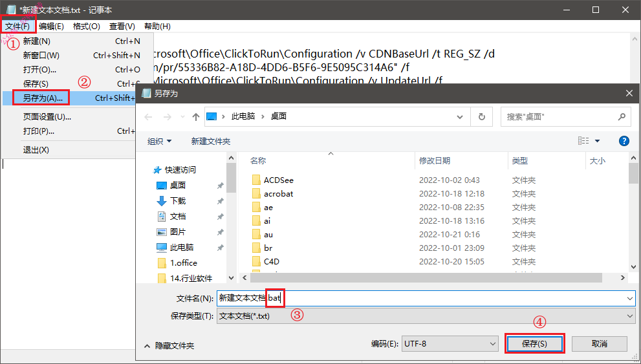Click 新建文件夹 button
This screenshot has width=641, height=364.
point(210,142)
